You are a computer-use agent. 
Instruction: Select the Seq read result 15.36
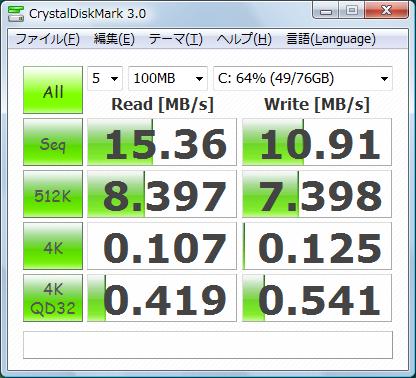[162, 142]
